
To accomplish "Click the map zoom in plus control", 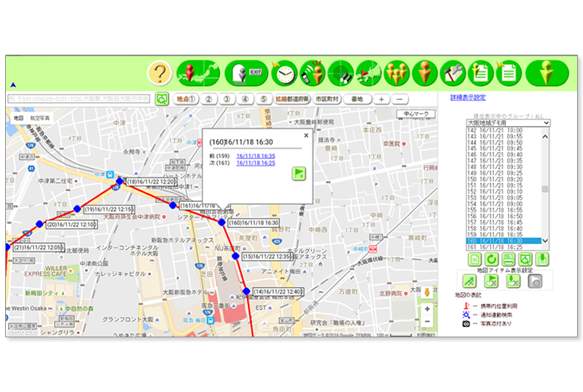I will tap(427, 309).
